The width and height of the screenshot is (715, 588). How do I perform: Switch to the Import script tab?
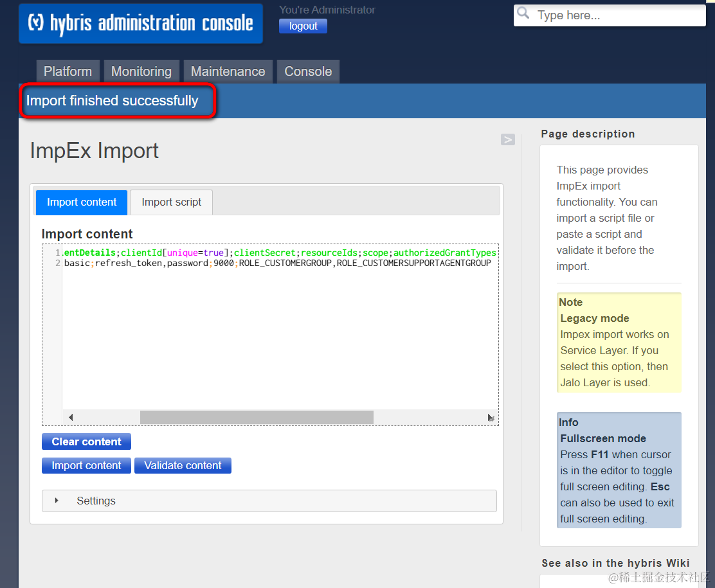172,202
